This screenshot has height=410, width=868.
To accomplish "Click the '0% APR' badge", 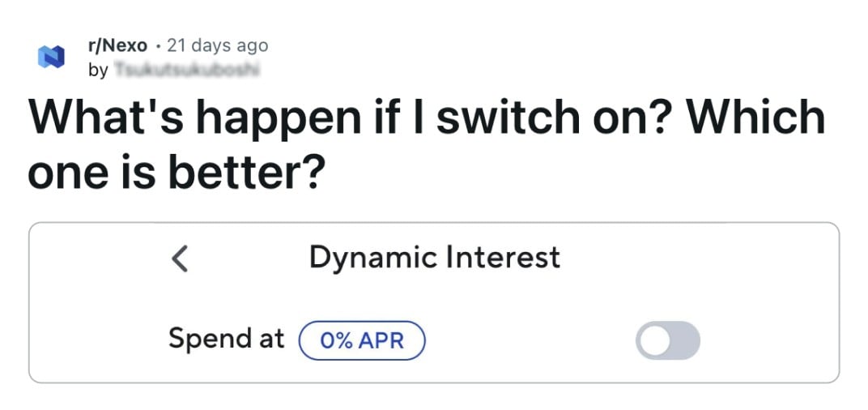I will pyautogui.click(x=362, y=340).
